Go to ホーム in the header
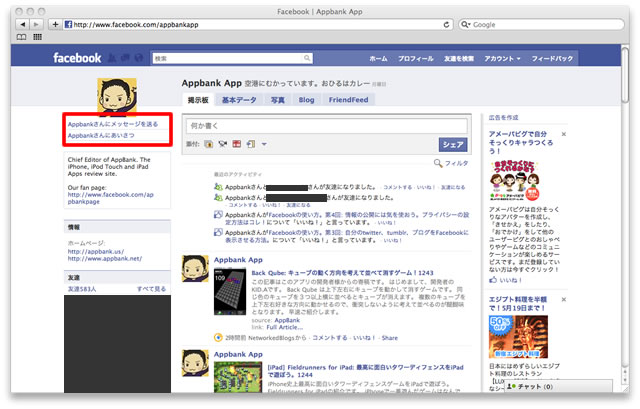Viewport: 640px width, 409px height. point(378,59)
